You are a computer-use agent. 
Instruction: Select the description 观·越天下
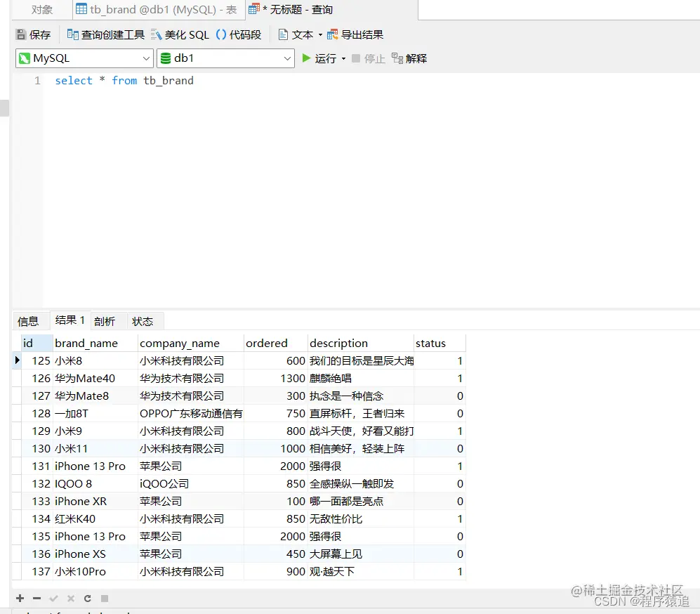point(361,571)
